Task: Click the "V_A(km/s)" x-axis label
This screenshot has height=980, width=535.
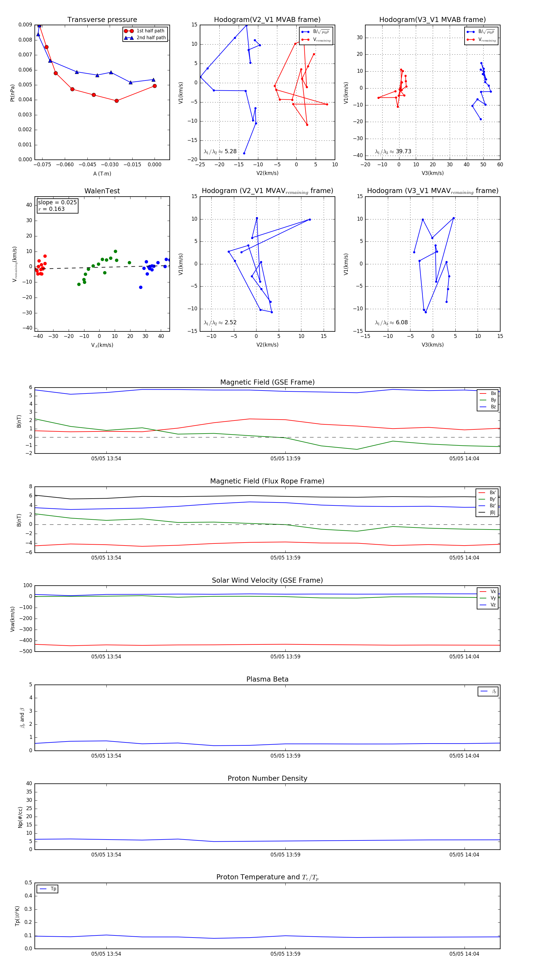Action: 102,345
